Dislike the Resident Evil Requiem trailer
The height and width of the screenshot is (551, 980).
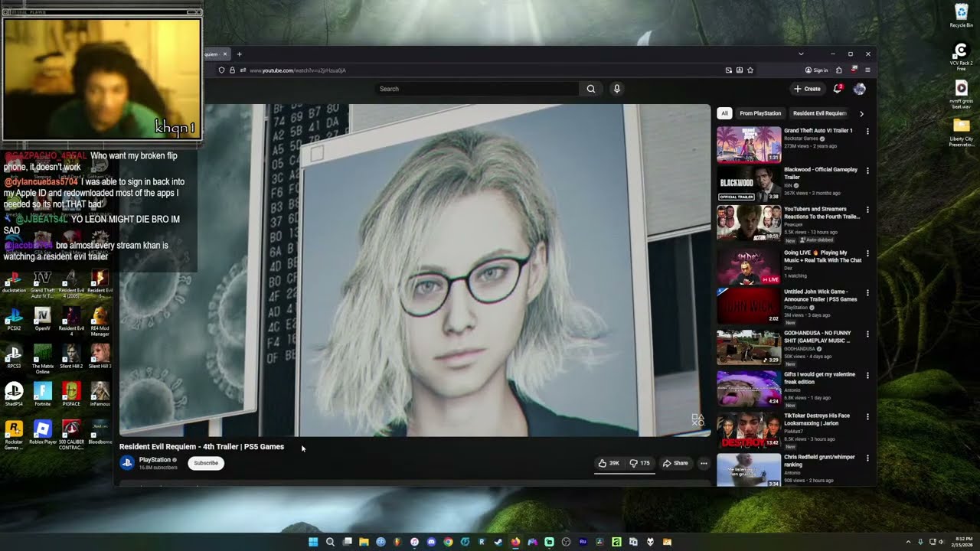640,463
